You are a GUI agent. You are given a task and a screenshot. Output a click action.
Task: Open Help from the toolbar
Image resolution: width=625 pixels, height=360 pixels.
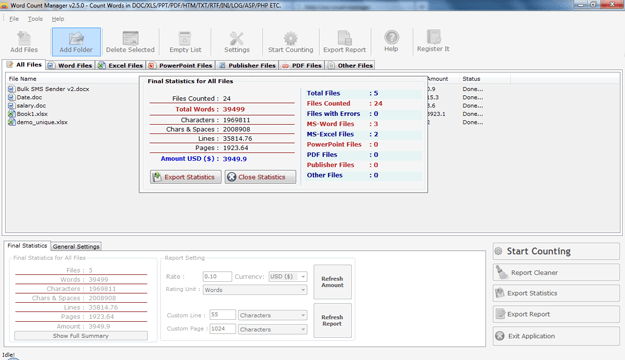point(391,41)
